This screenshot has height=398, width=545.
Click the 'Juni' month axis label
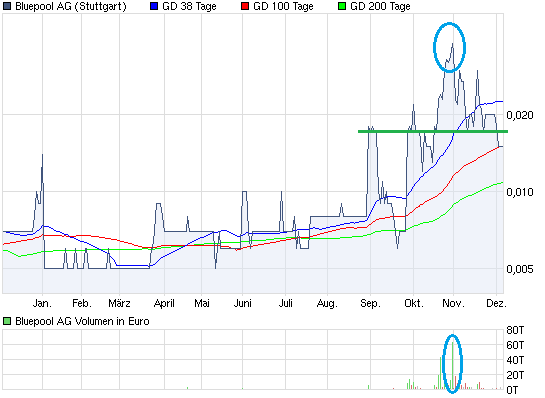tap(242, 303)
